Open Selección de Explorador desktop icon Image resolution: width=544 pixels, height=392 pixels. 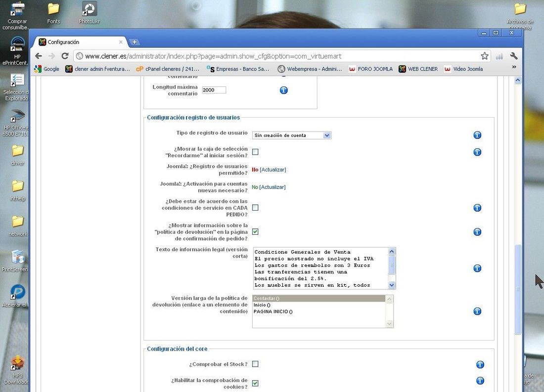[x=16, y=87]
